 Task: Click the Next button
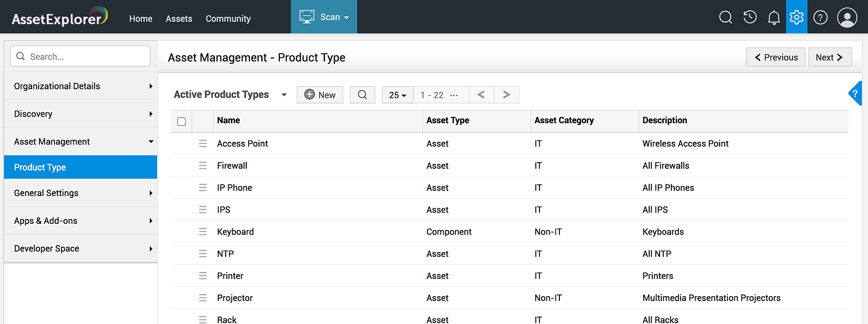tap(829, 57)
